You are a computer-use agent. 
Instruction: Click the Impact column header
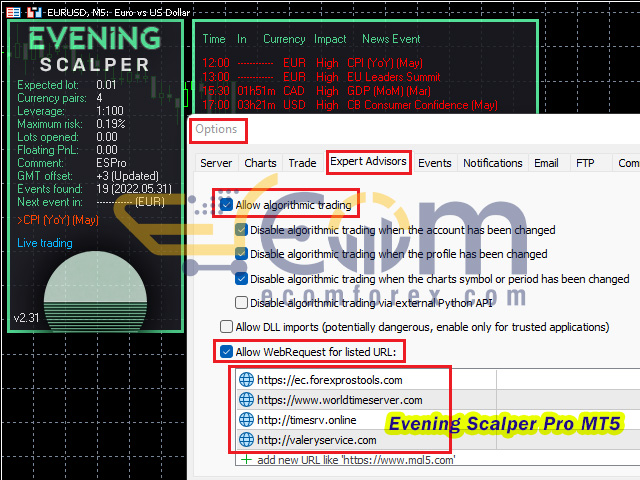pyautogui.click(x=330, y=39)
